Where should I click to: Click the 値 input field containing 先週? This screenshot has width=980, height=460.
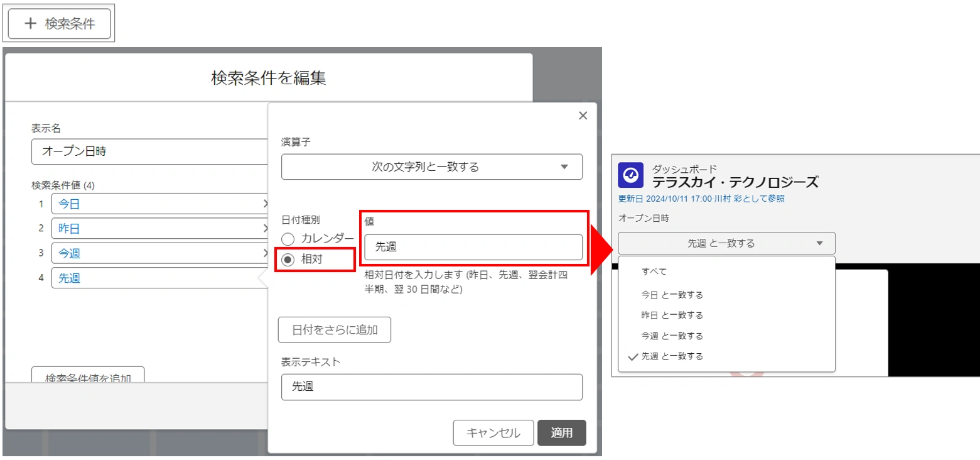pos(473,247)
